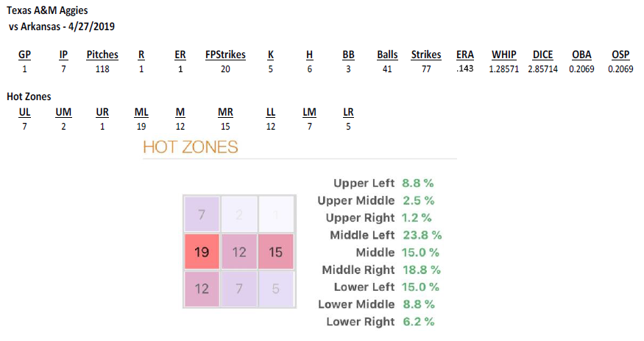Screen dimensions: 644x341
Task: Select the lower right grid cell showing 5
Action: tap(276, 289)
